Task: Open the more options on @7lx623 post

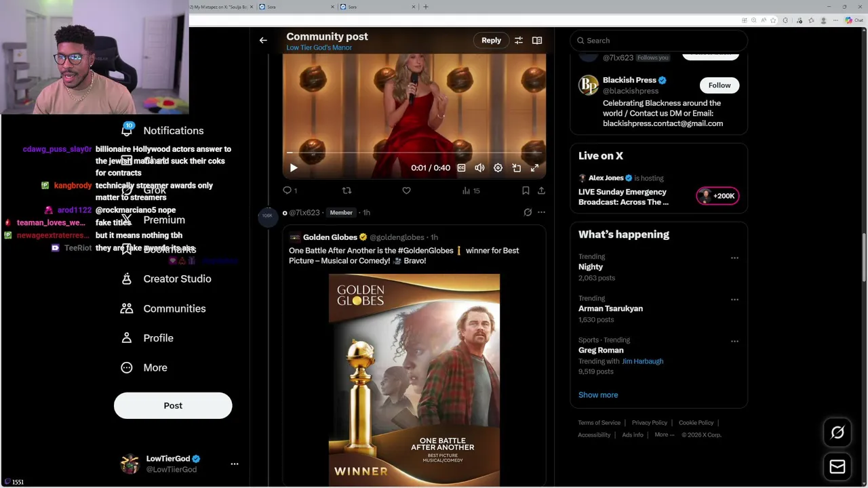Action: point(541,213)
